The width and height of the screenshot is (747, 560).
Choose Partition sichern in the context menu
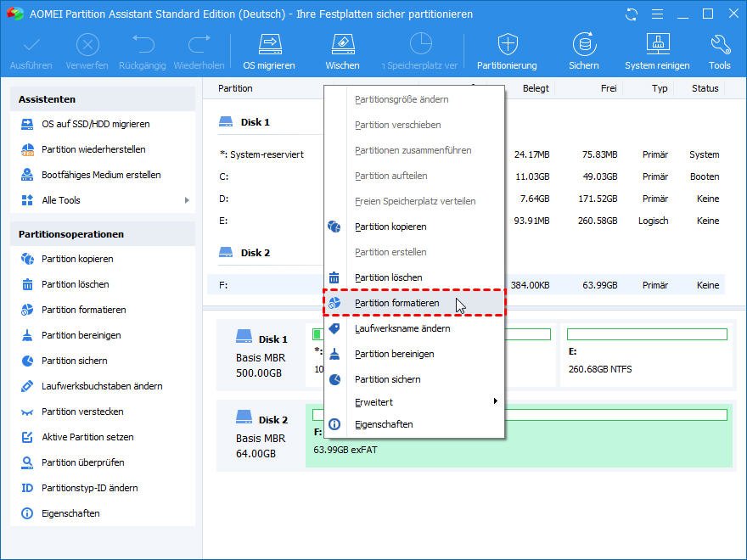click(x=414, y=379)
